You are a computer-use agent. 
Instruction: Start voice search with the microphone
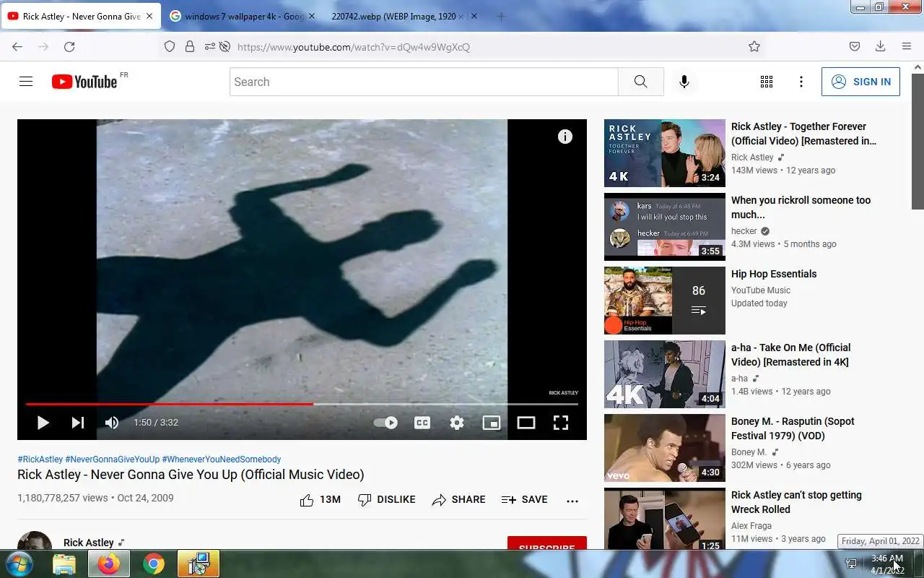684,82
